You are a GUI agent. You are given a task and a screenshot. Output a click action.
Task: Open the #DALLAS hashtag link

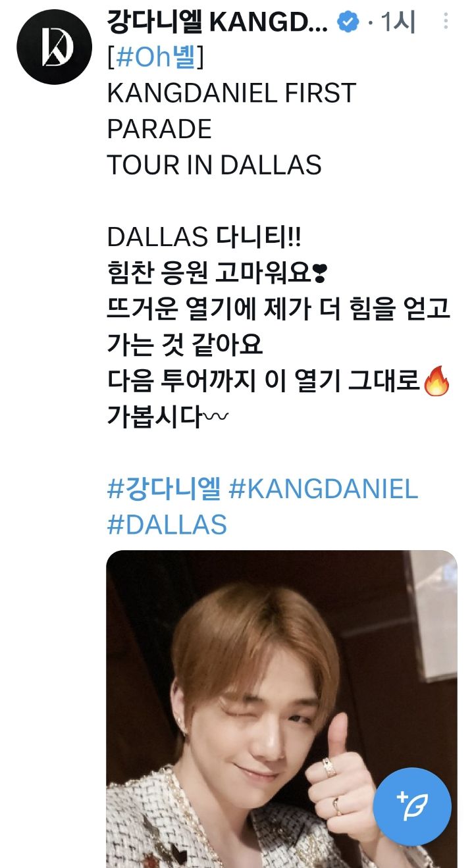(x=167, y=525)
